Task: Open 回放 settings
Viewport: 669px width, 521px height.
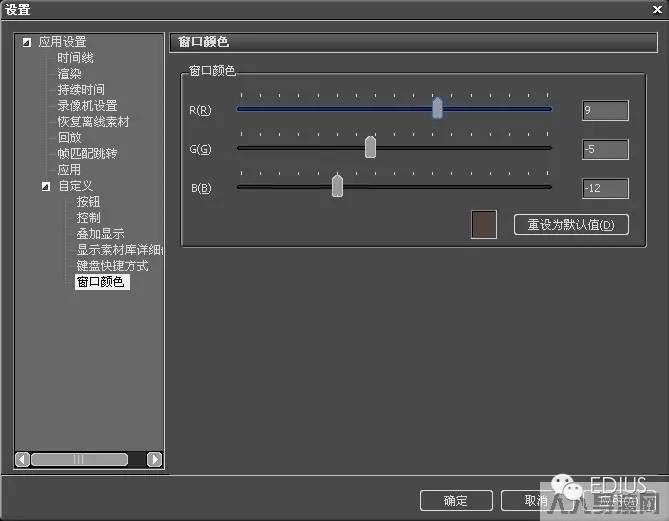Action: (69, 138)
